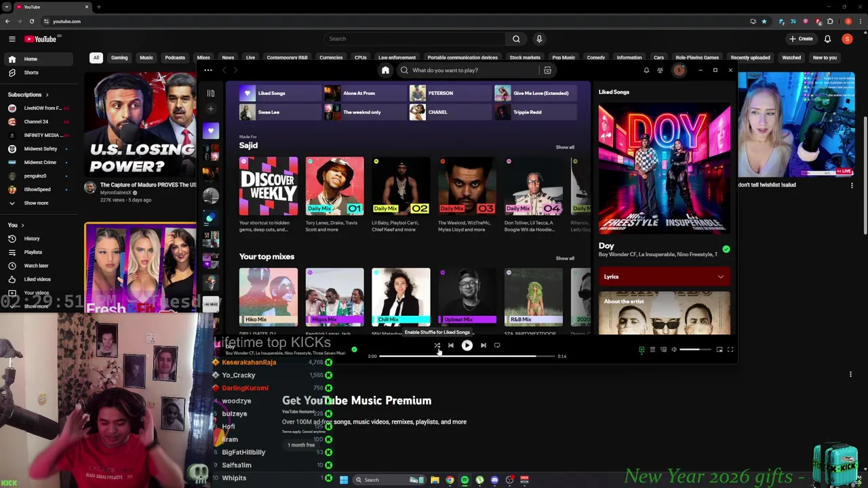Screen dimensions: 868x488
Task: Select the Stock markets chip
Action: [525, 58]
